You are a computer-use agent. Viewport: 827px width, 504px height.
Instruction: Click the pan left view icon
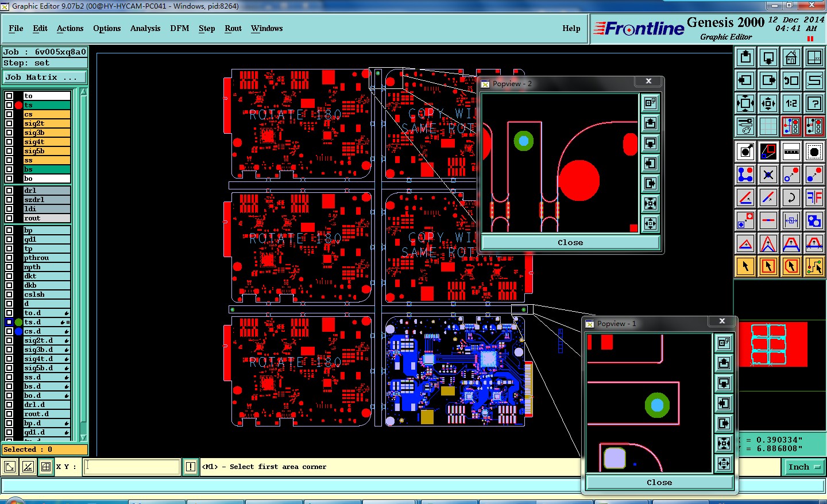[x=745, y=80]
